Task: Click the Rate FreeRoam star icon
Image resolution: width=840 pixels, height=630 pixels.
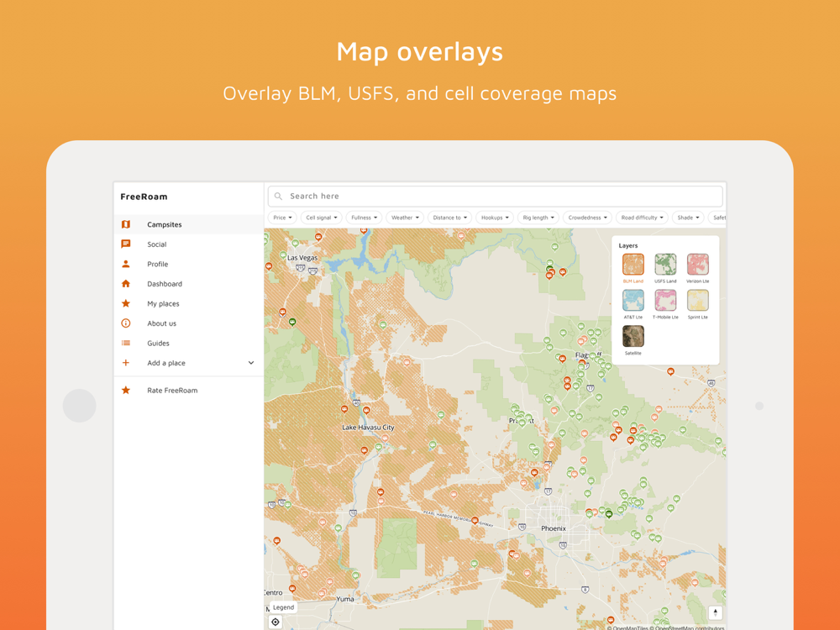Action: pos(126,391)
